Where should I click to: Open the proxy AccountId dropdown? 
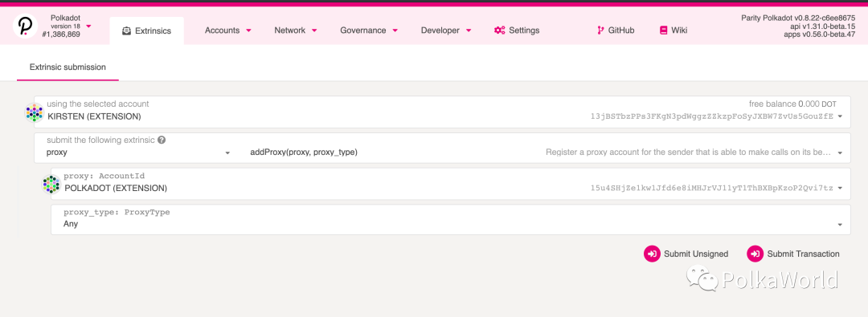(x=451, y=185)
